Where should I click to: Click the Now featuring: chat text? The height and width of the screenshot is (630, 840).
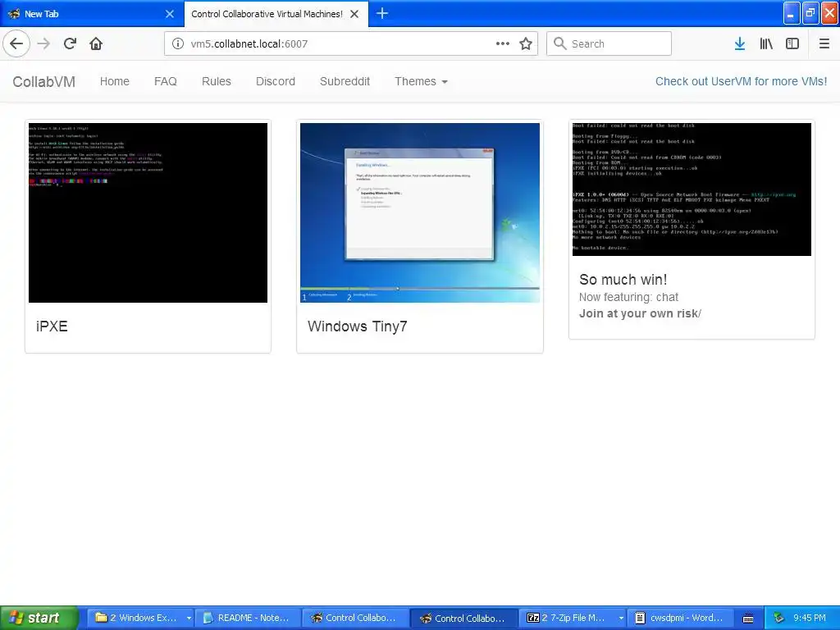pos(628,297)
